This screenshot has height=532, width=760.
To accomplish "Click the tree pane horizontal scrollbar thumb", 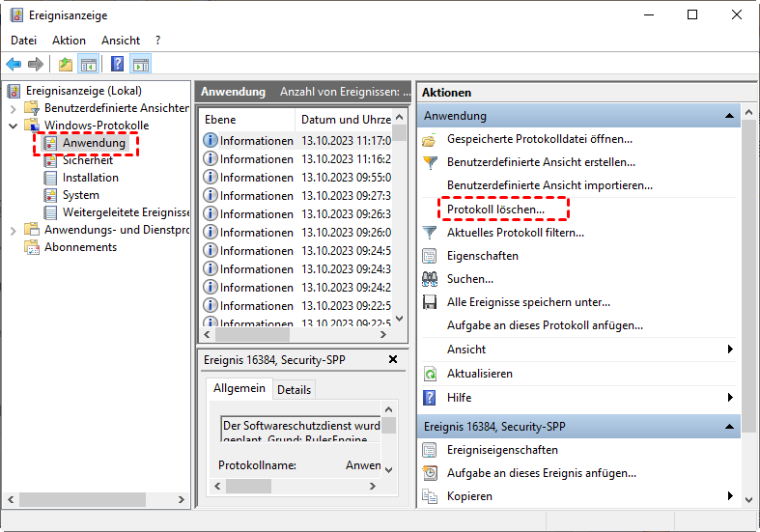I will tap(82, 499).
